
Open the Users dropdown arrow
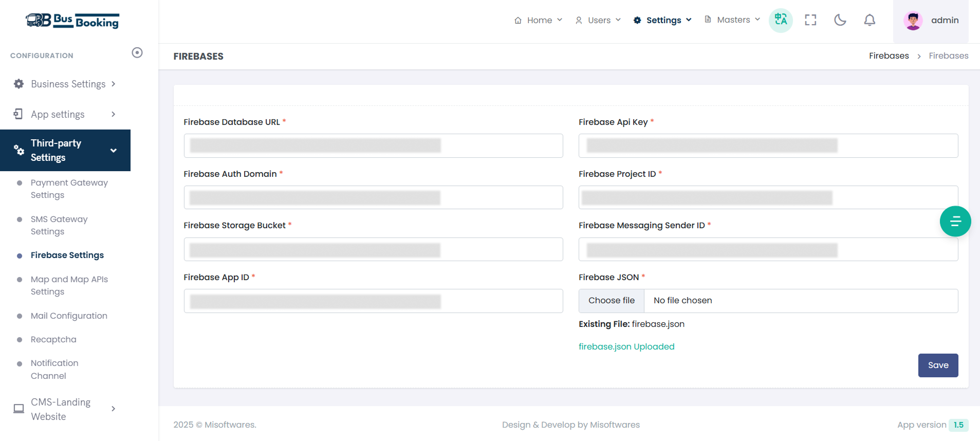click(x=618, y=20)
